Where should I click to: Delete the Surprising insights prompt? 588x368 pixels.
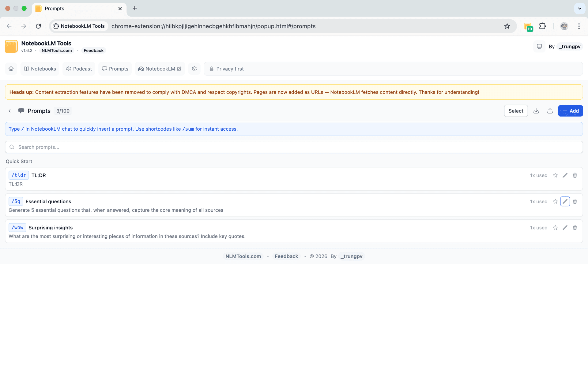click(575, 228)
